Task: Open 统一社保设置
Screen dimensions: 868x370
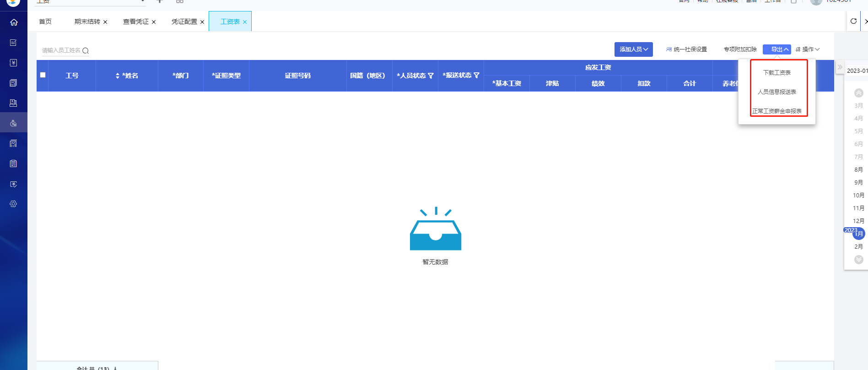Action: click(x=686, y=49)
